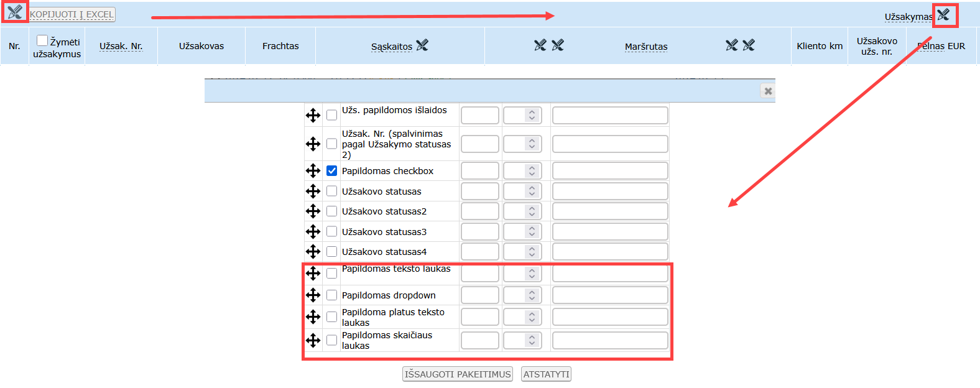Click move handle for Papildomas skaičiaus laukas

[313, 340]
